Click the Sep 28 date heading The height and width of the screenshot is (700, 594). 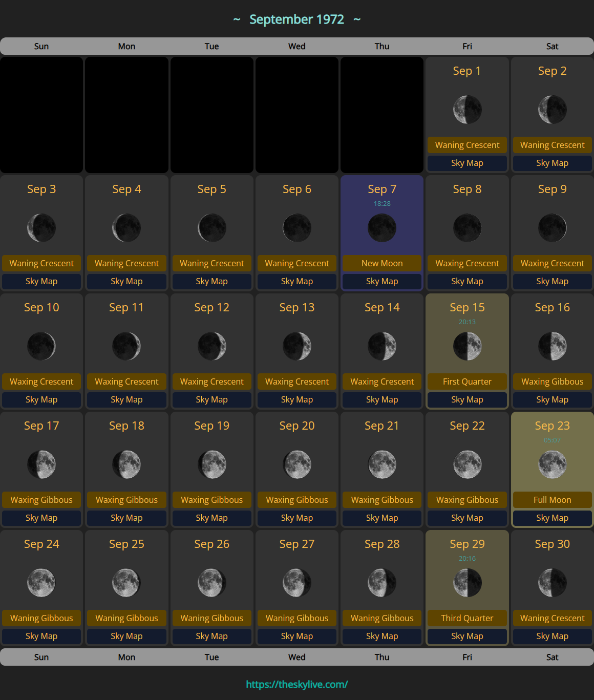pyautogui.click(x=382, y=544)
